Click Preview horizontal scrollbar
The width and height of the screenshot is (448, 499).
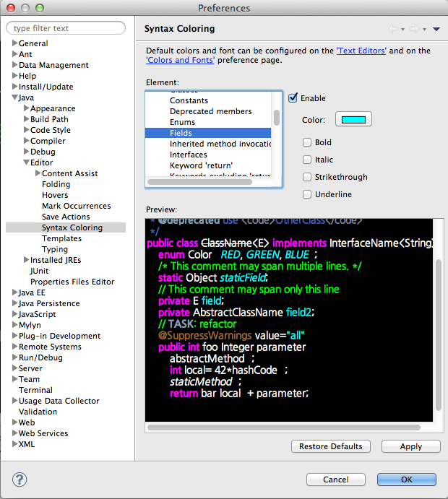click(284, 428)
